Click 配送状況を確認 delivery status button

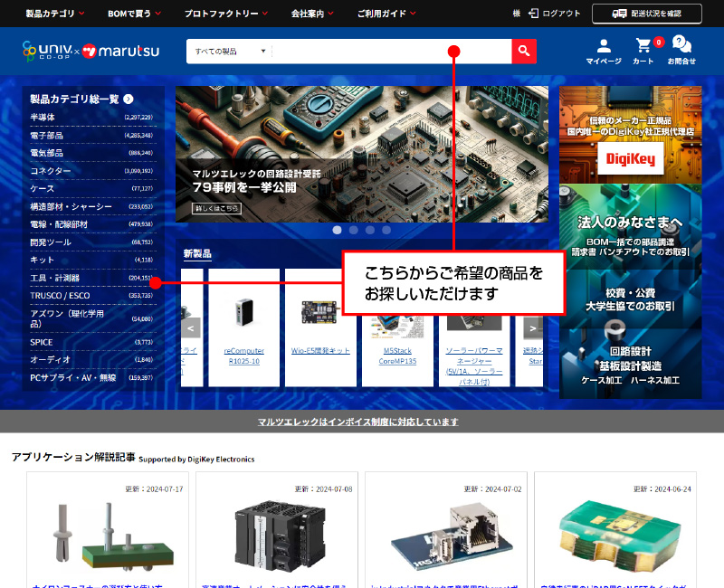click(646, 14)
